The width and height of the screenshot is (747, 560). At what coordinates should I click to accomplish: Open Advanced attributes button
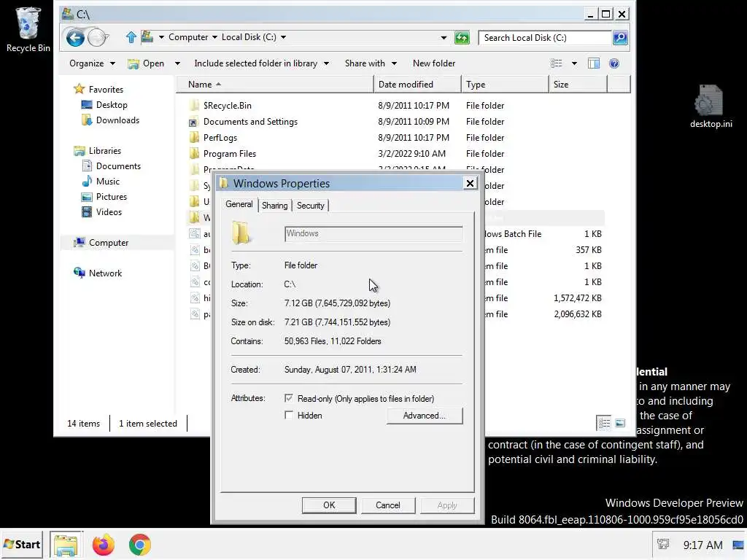pyautogui.click(x=425, y=416)
